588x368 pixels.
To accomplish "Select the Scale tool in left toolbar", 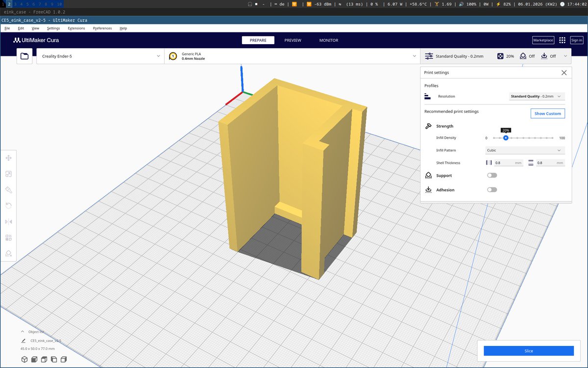I will (x=8, y=174).
